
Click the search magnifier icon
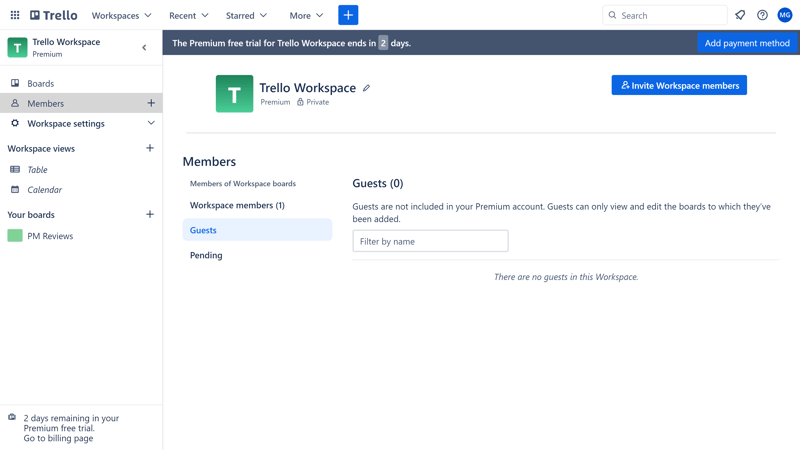tap(612, 15)
